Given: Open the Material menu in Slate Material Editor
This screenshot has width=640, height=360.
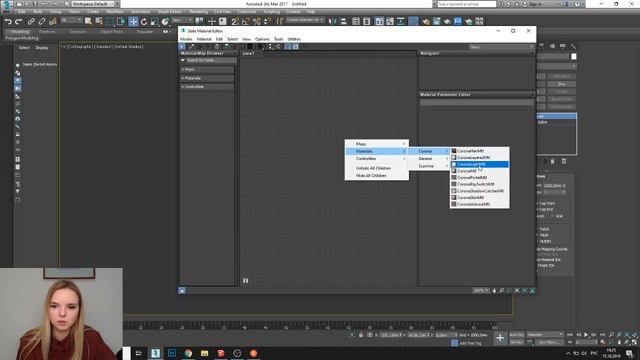Looking at the screenshot, I should pos(204,39).
